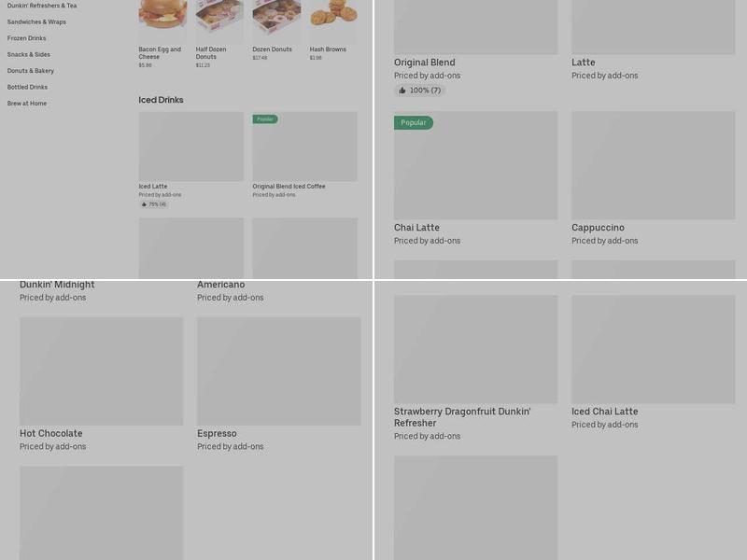Open Bottled Drinks in the sidebar

pos(27,87)
